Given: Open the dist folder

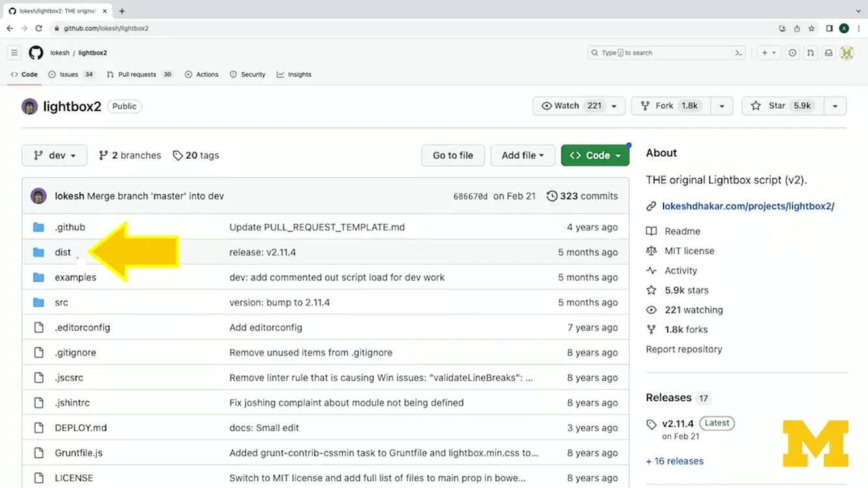Looking at the screenshot, I should click(x=63, y=252).
